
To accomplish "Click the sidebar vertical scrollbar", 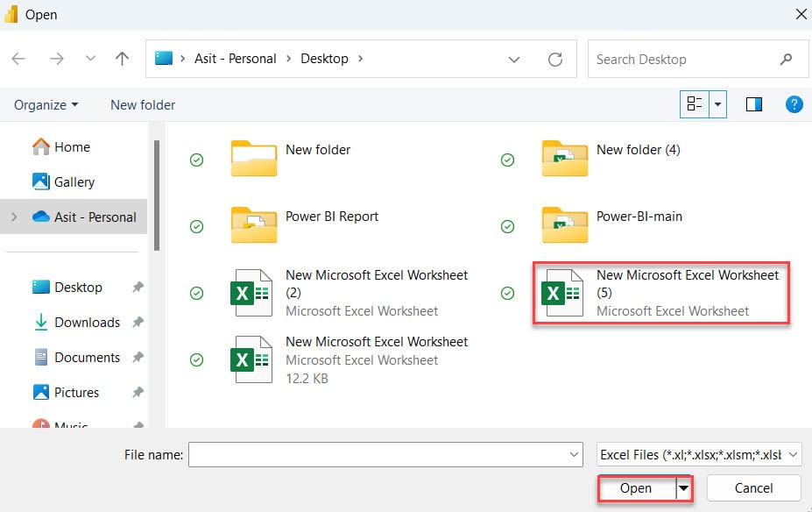I will 157,196.
